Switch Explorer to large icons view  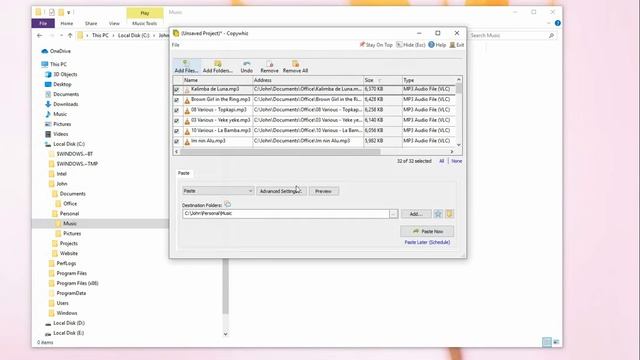point(556,342)
